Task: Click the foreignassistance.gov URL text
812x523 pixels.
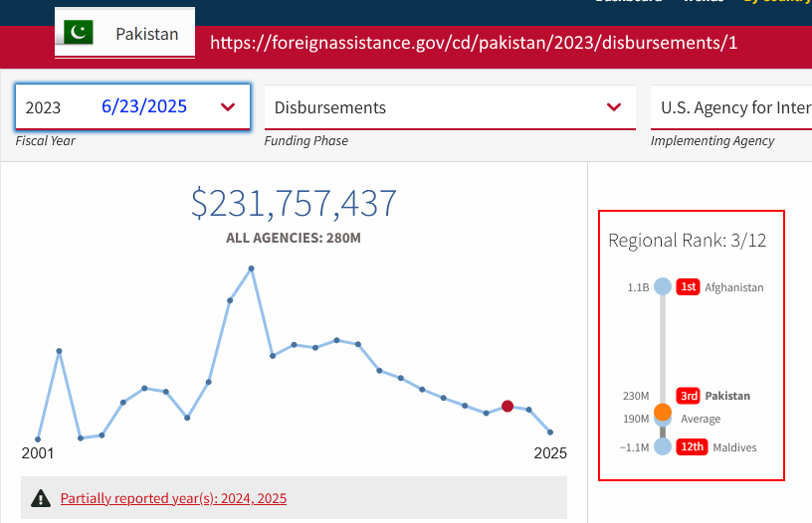Action: [x=474, y=43]
